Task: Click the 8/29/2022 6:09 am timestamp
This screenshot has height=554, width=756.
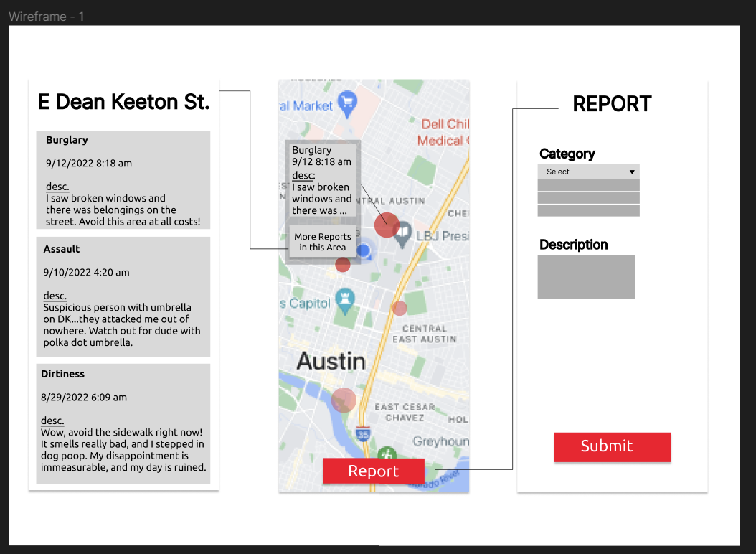Action: [x=84, y=397]
